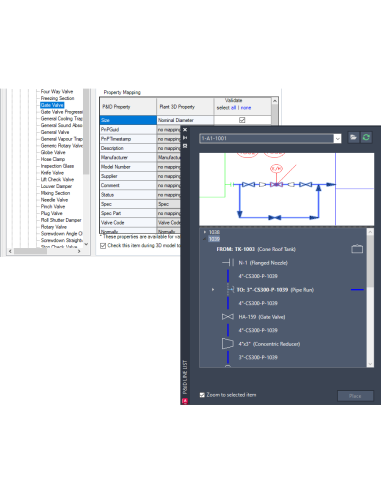Viewport: 381px width, 492px height.
Task: Select Manufacturer property row
Action: 128,157
